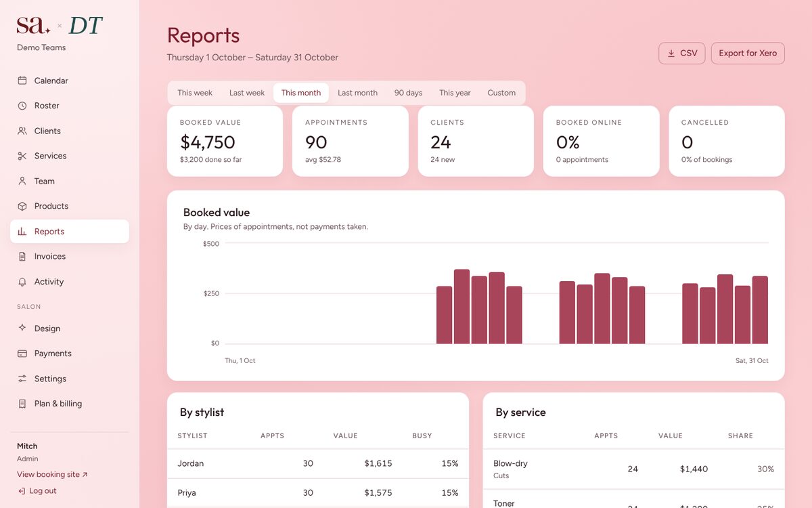Click the Activity bell icon
812x508 pixels.
(x=22, y=282)
